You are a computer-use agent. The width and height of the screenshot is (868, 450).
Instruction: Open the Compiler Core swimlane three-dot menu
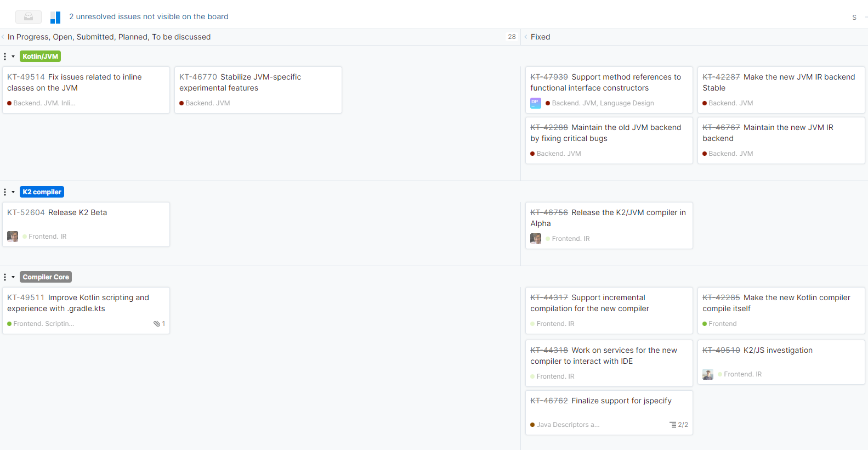[5, 277]
